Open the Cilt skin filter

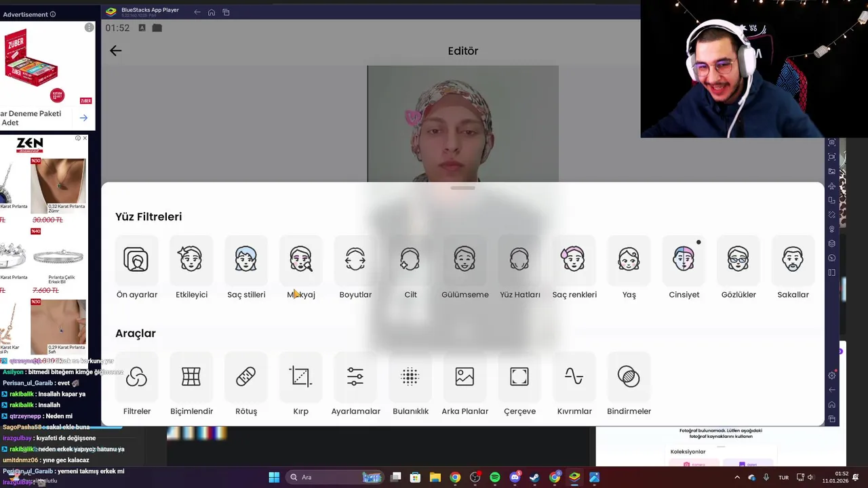410,267
